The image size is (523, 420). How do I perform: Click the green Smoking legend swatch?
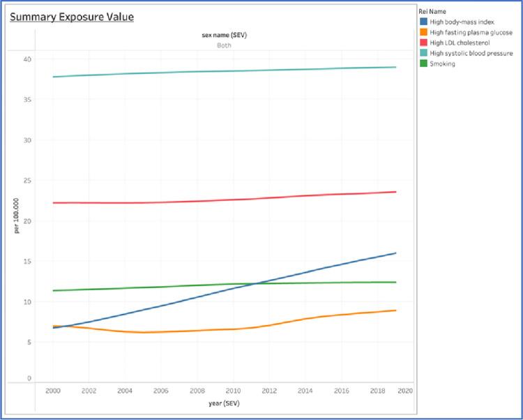point(425,63)
